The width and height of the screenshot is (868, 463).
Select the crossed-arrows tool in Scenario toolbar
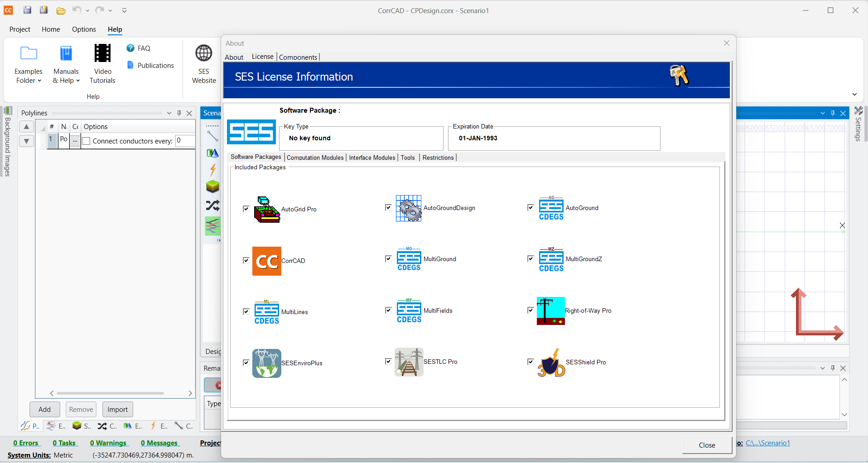[x=212, y=205]
